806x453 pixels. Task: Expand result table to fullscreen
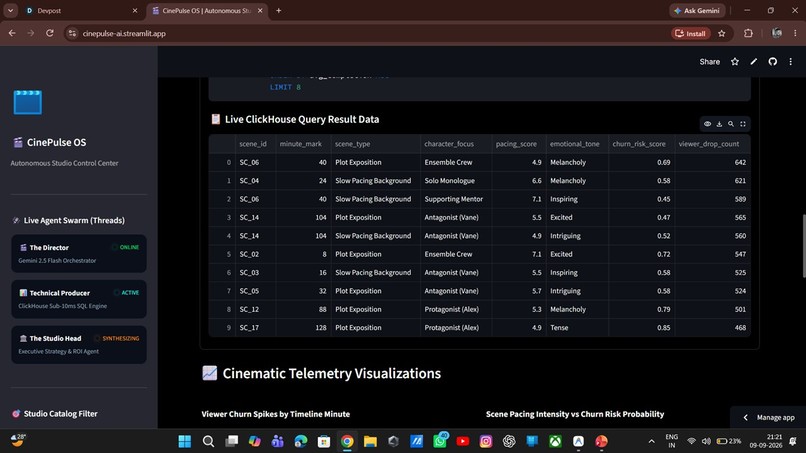743,124
